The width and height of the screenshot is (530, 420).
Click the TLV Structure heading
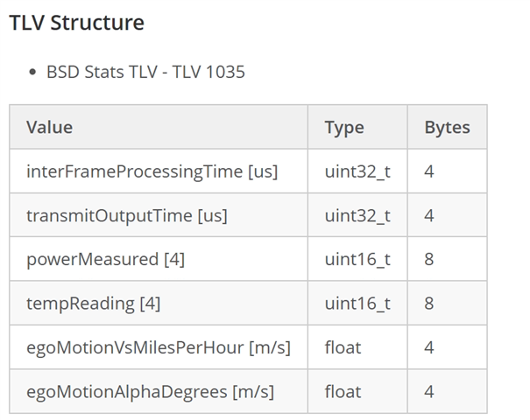(x=76, y=23)
